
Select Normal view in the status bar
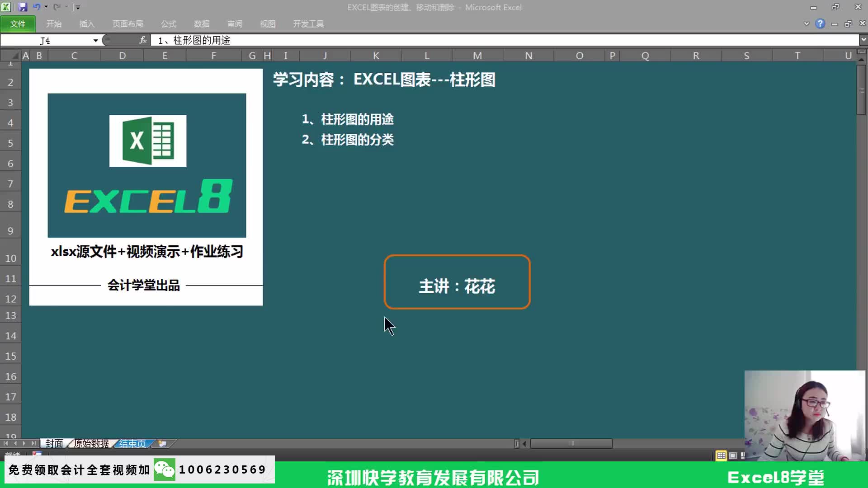[x=721, y=455]
